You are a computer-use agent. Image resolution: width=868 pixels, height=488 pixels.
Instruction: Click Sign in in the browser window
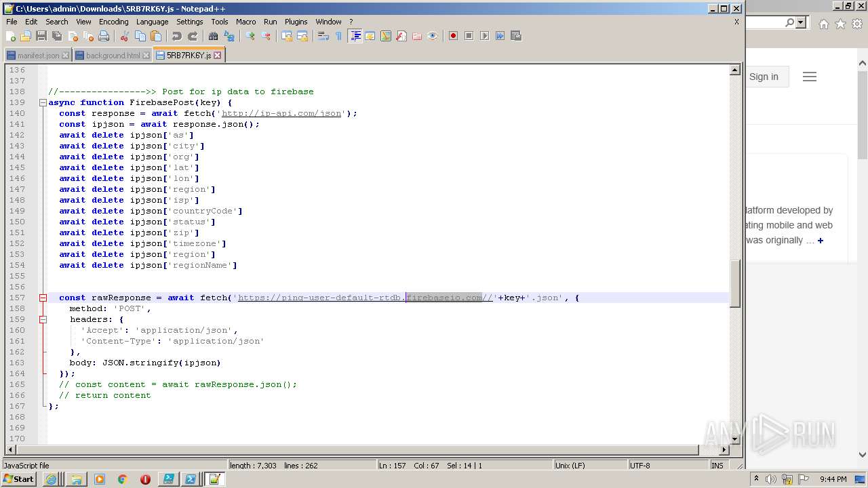click(x=764, y=77)
